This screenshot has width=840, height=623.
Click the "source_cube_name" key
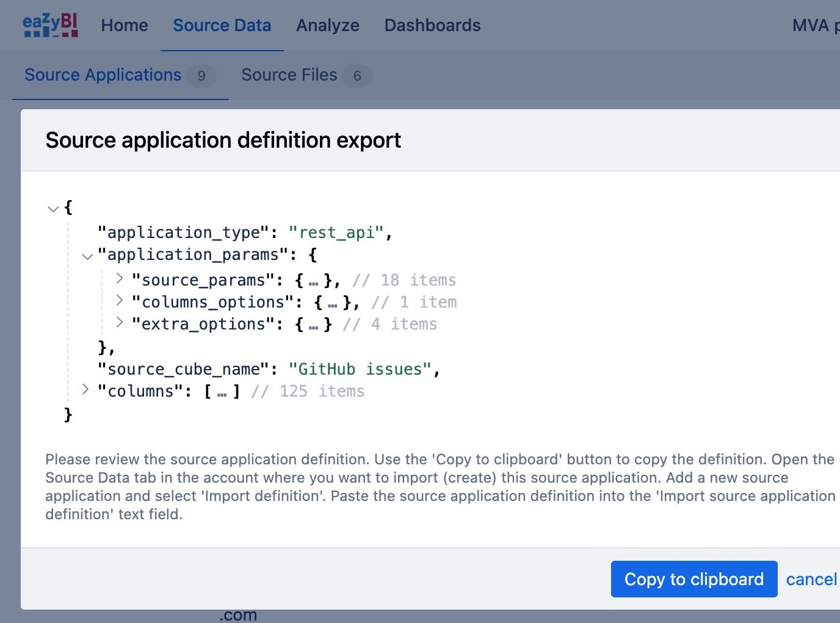(184, 369)
